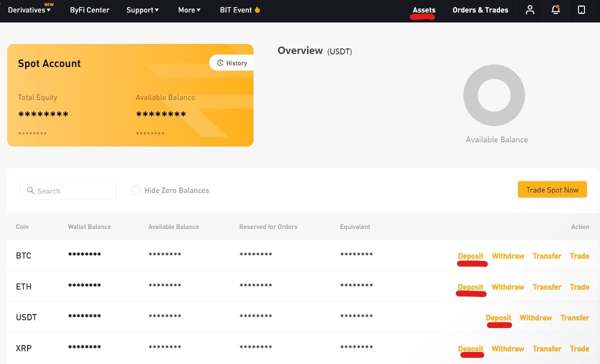The height and width of the screenshot is (364, 600).
Task: Click Deposit in the XRP row
Action: (471, 348)
